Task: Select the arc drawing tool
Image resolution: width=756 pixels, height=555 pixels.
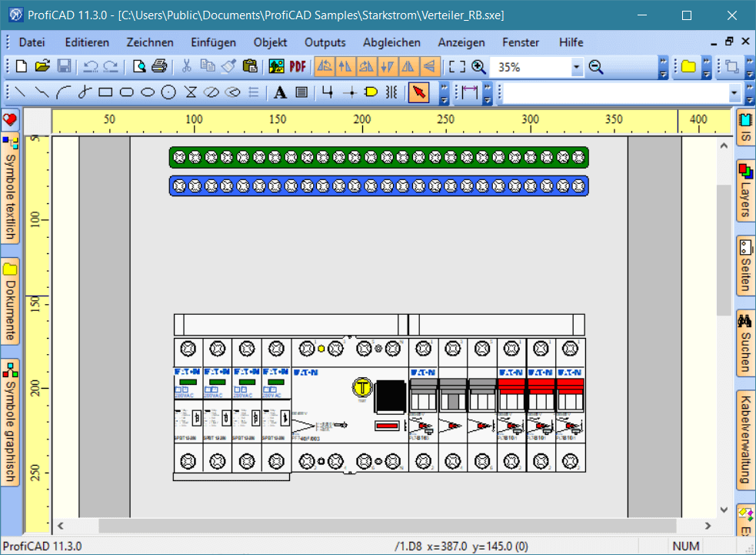Action: click(x=63, y=92)
